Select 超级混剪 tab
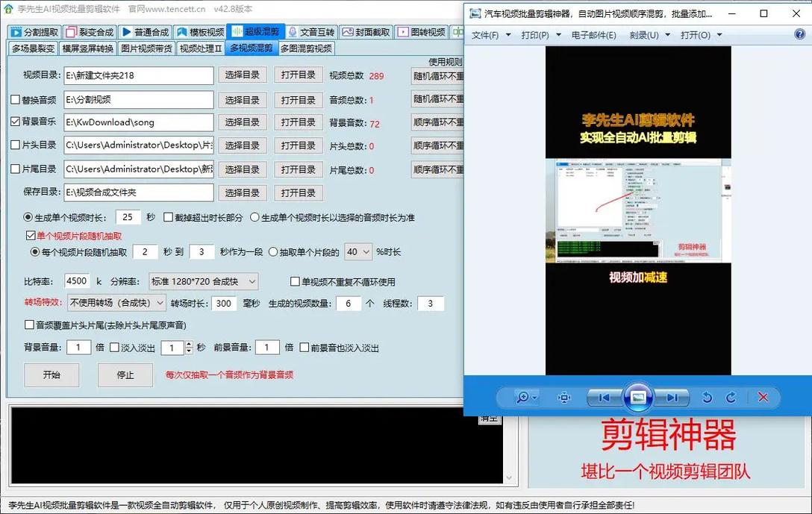The height and width of the screenshot is (514, 812). pyautogui.click(x=255, y=31)
